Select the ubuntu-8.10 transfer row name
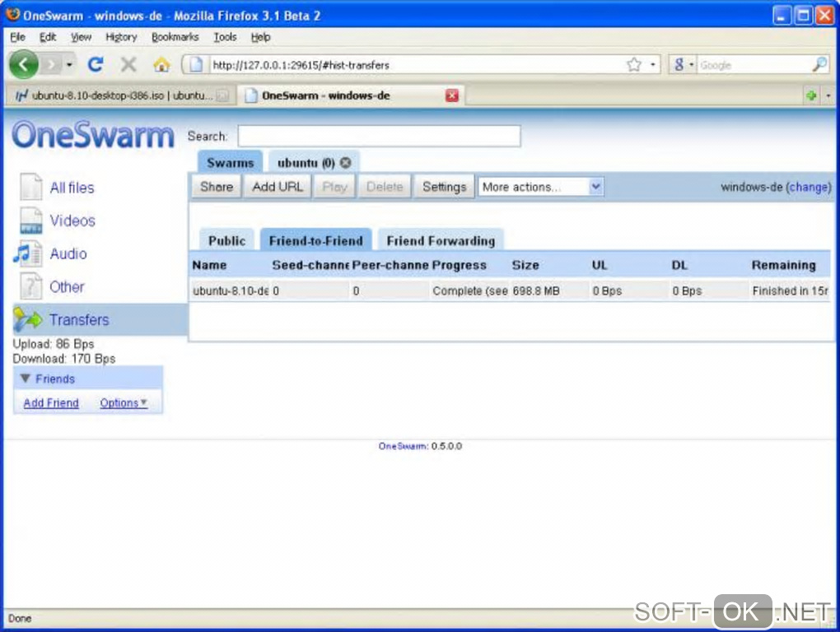This screenshot has height=632, width=840. pos(231,290)
